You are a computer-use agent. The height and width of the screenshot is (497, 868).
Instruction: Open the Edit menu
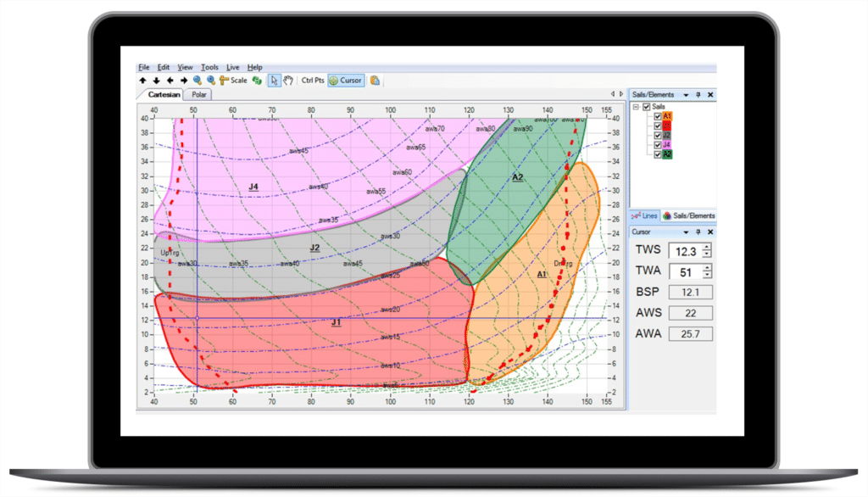[x=164, y=67]
